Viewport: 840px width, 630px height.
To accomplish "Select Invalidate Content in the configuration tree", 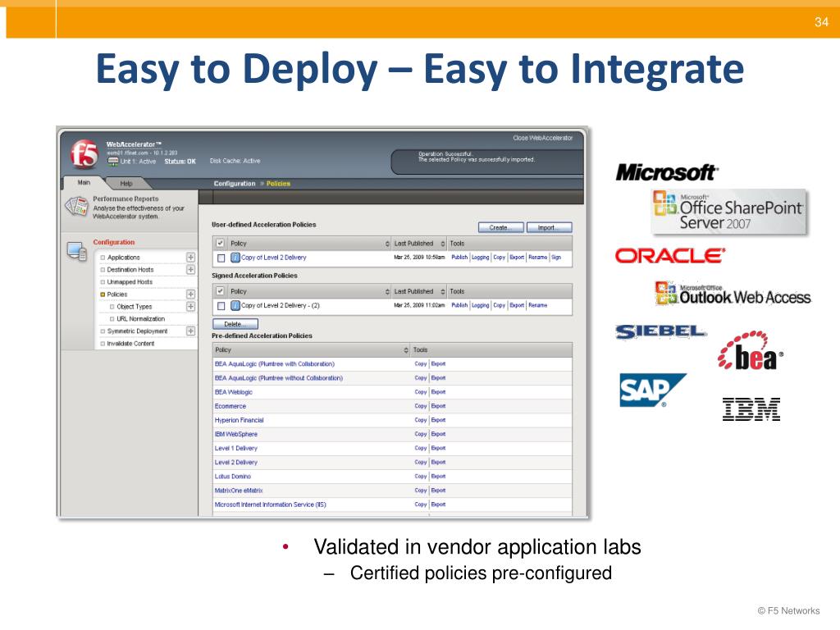I will [130, 344].
